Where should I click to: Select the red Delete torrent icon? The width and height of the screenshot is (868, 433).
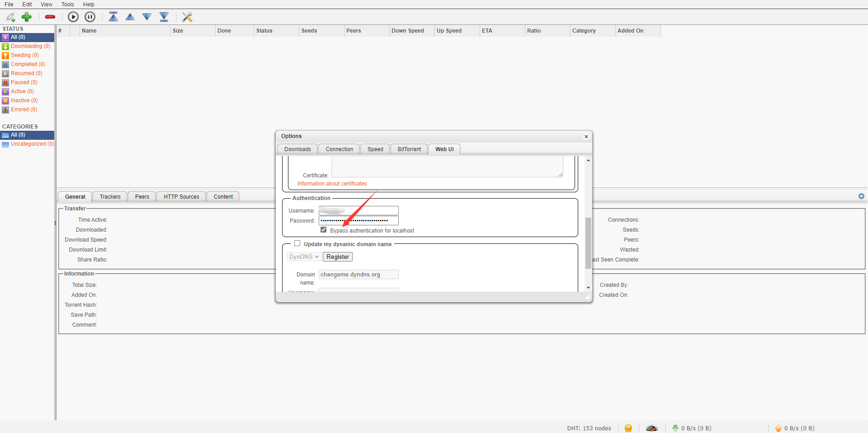(x=50, y=17)
